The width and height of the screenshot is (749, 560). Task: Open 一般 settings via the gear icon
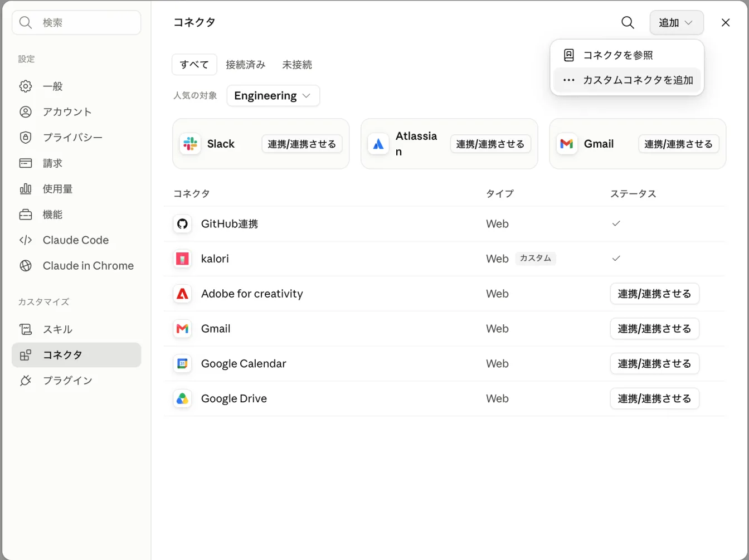click(x=26, y=86)
